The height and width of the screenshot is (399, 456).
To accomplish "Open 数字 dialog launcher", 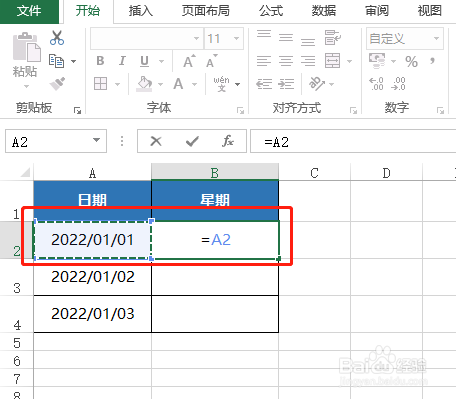I will 440,110.
